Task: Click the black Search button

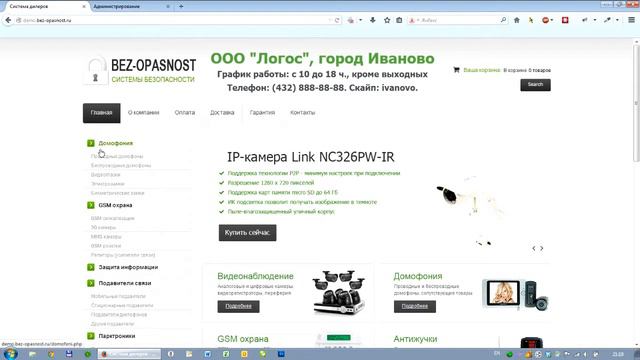Action: point(535,84)
